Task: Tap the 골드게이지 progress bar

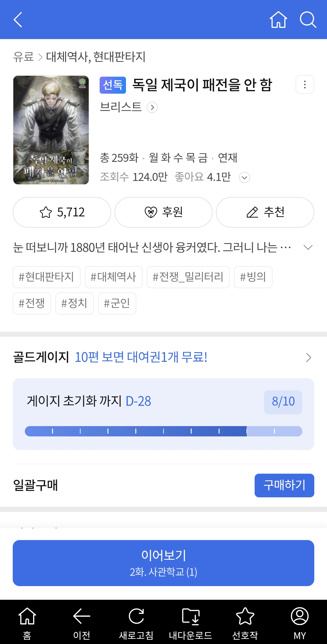Action: point(163,431)
